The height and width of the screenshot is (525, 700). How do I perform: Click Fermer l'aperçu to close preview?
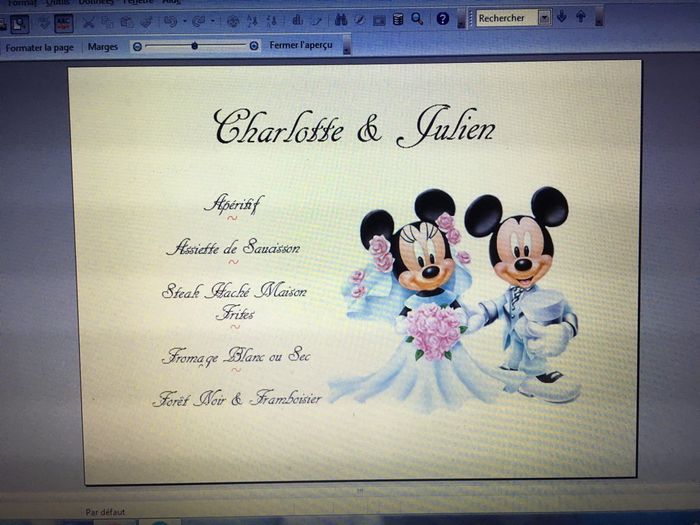point(300,46)
